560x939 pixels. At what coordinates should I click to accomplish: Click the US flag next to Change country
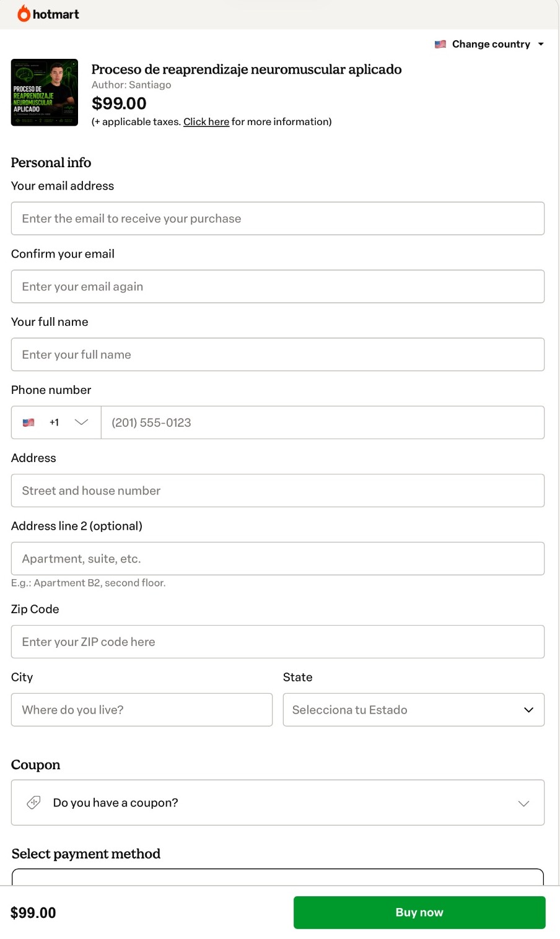[440, 45]
